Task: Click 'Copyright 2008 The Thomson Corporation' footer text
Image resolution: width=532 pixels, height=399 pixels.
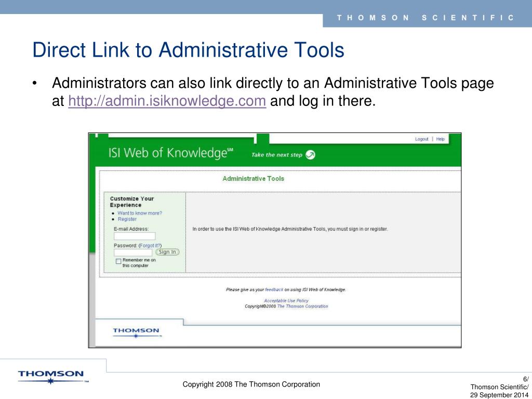Action: (x=251, y=384)
